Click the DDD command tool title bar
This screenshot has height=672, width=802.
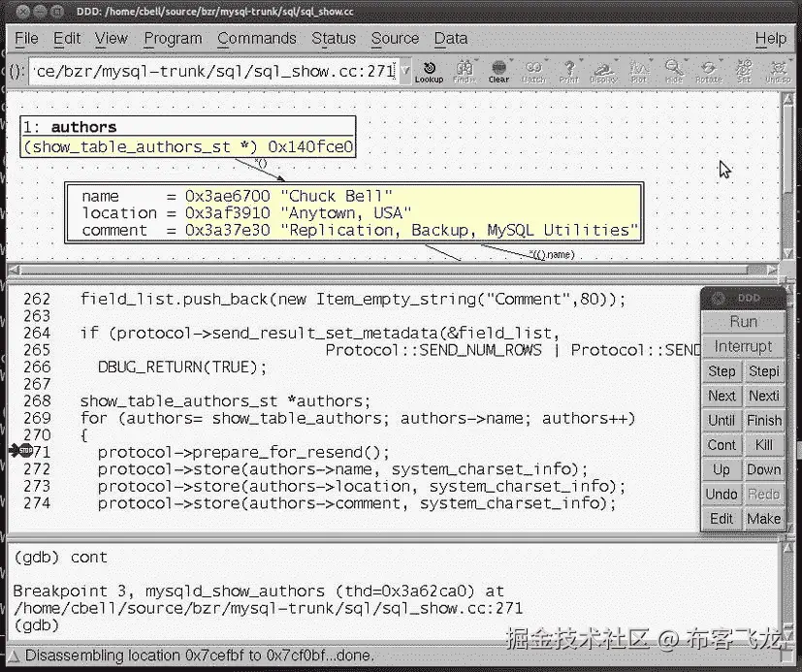pyautogui.click(x=743, y=298)
